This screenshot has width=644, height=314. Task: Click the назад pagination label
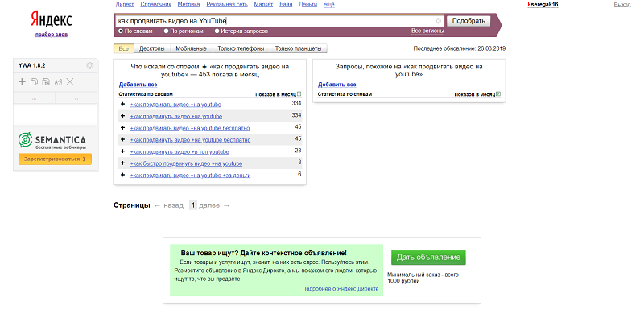pos(173,205)
